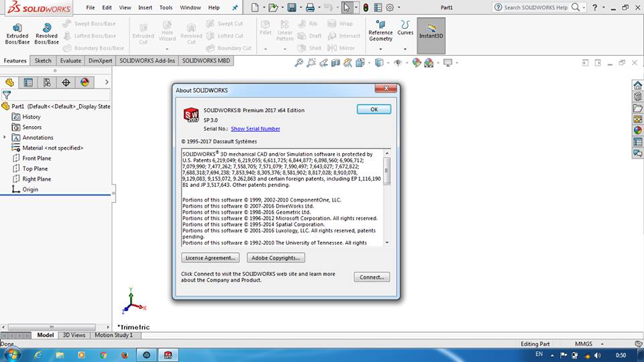Click the Print icon
This screenshot has width=644, height=362.
click(310, 7)
